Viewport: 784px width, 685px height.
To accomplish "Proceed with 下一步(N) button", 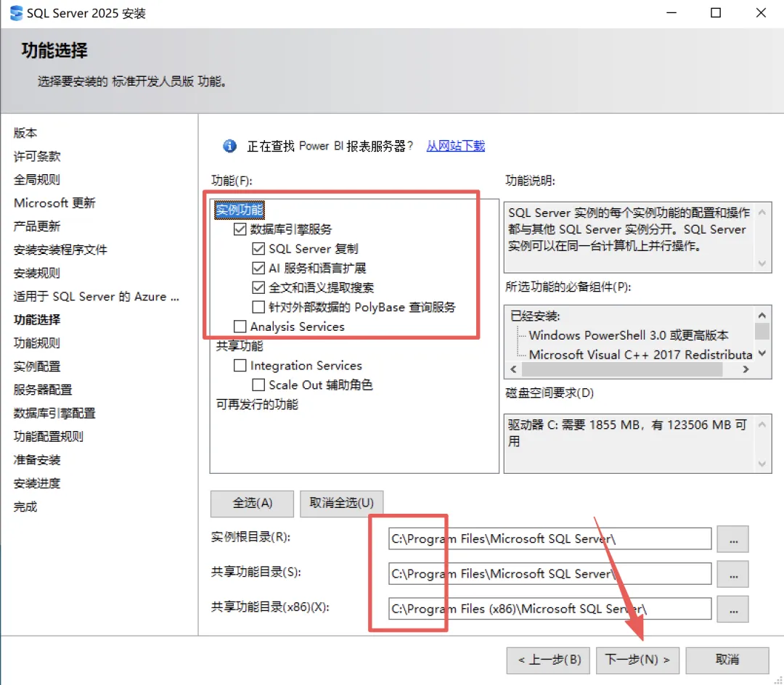I will tap(637, 660).
